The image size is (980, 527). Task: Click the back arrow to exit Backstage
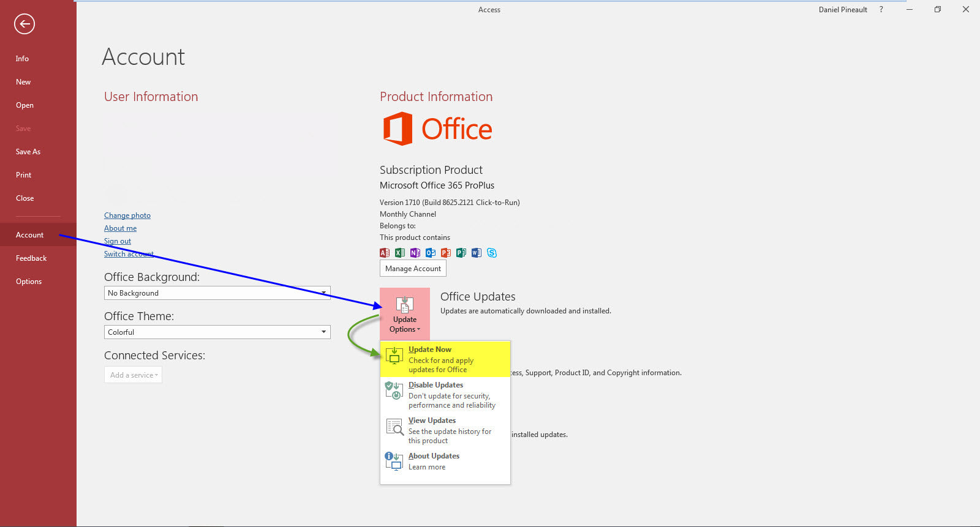coord(24,24)
